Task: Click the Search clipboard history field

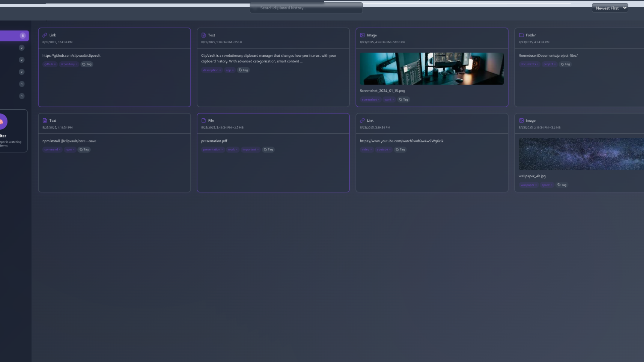Action: click(306, 8)
